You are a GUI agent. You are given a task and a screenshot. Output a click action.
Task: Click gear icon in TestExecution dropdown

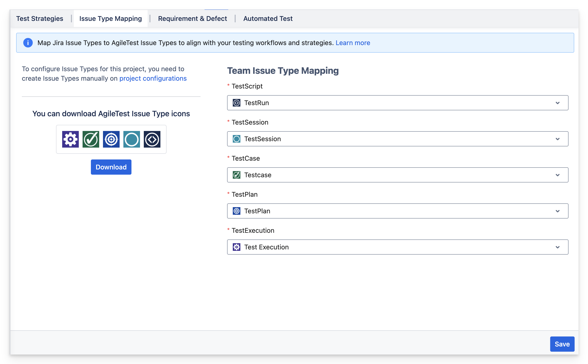(x=237, y=247)
